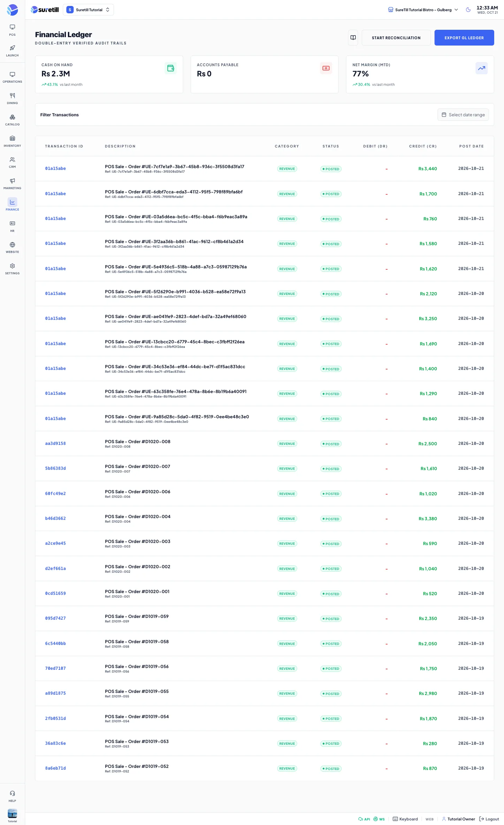Select the Order #D1020-004 description text
The image size is (504, 825).
point(138,516)
